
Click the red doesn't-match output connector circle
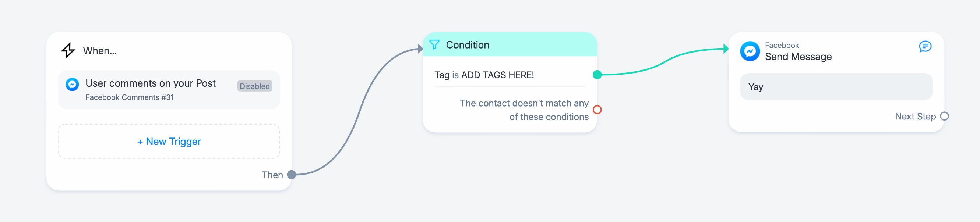click(597, 110)
